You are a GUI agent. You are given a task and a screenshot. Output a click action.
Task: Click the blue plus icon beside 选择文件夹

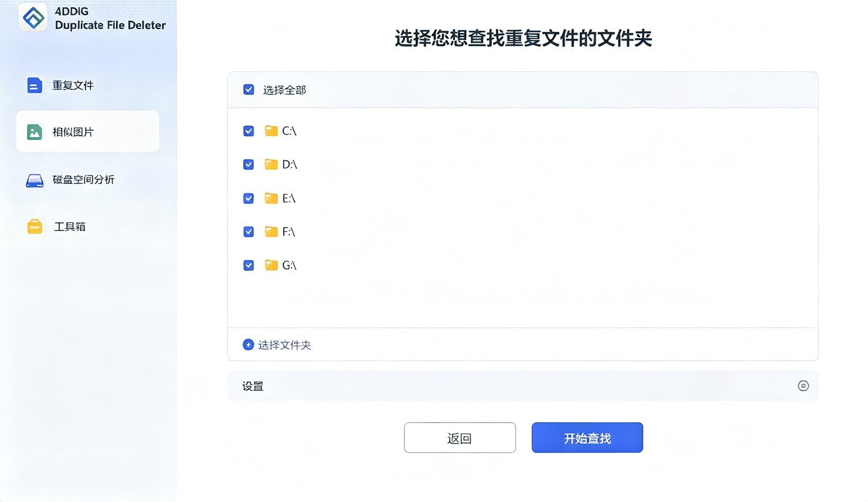click(x=248, y=345)
